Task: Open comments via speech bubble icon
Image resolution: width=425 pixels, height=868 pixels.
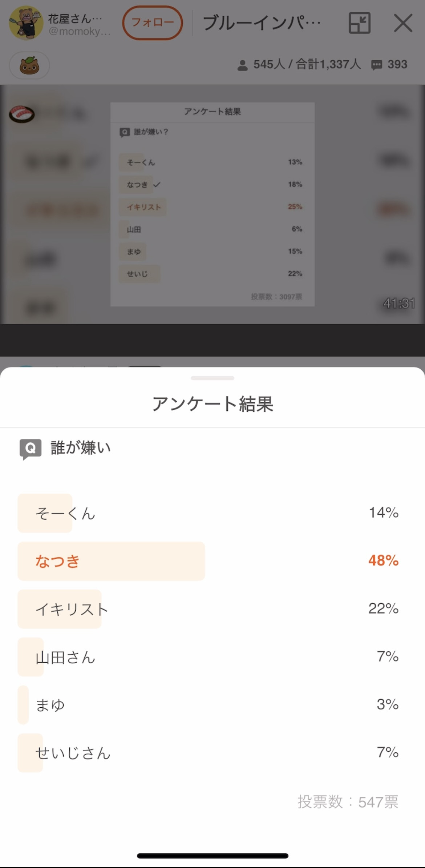Action: (377, 65)
